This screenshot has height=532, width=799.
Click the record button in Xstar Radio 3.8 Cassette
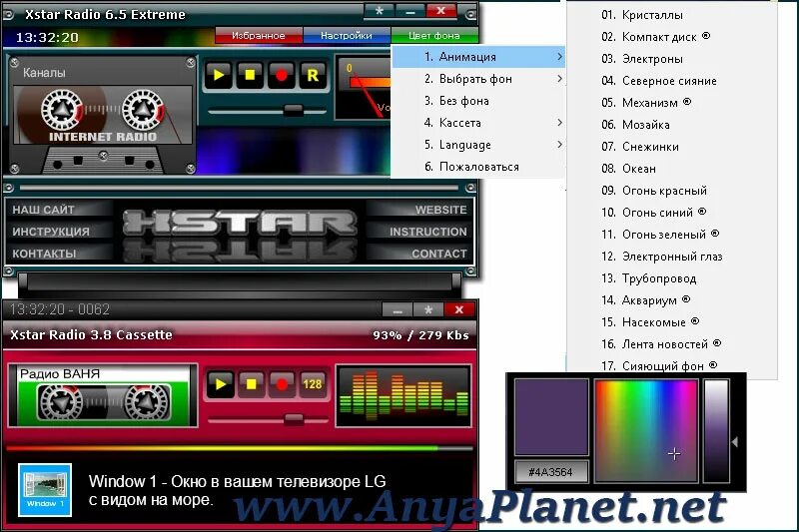[x=282, y=384]
